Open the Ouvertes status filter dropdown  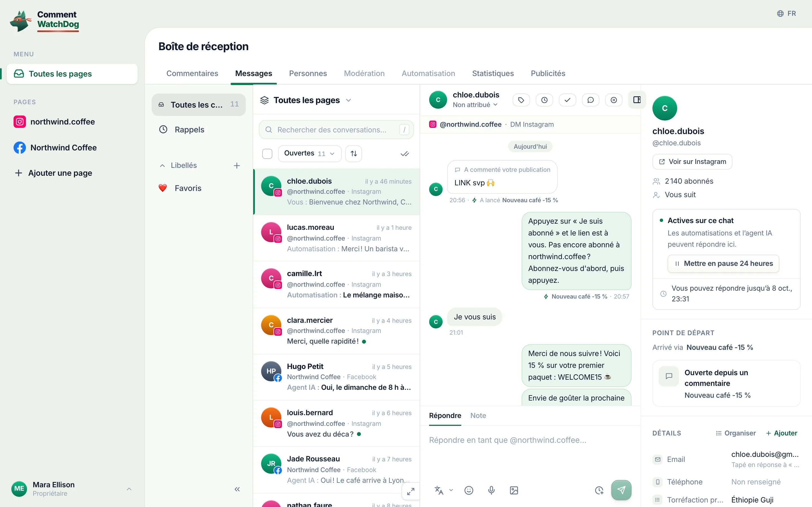tap(309, 154)
